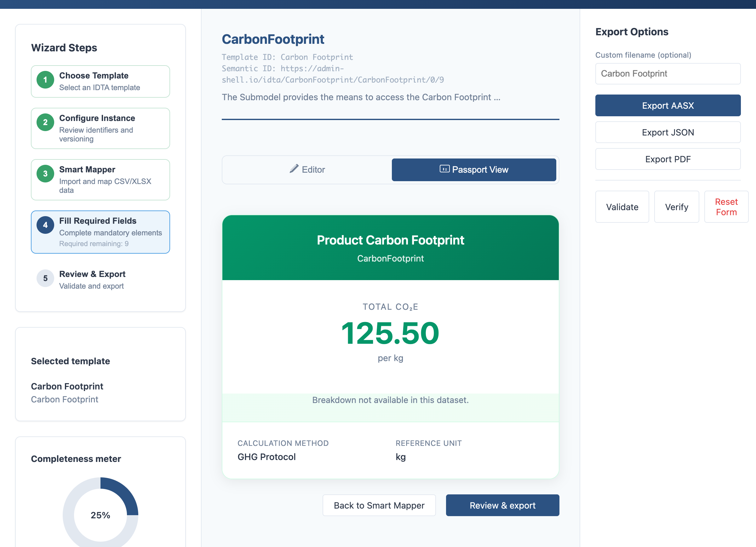Viewport: 756px width, 547px height.
Task: Click the step 3 green circle badge
Action: click(x=45, y=174)
